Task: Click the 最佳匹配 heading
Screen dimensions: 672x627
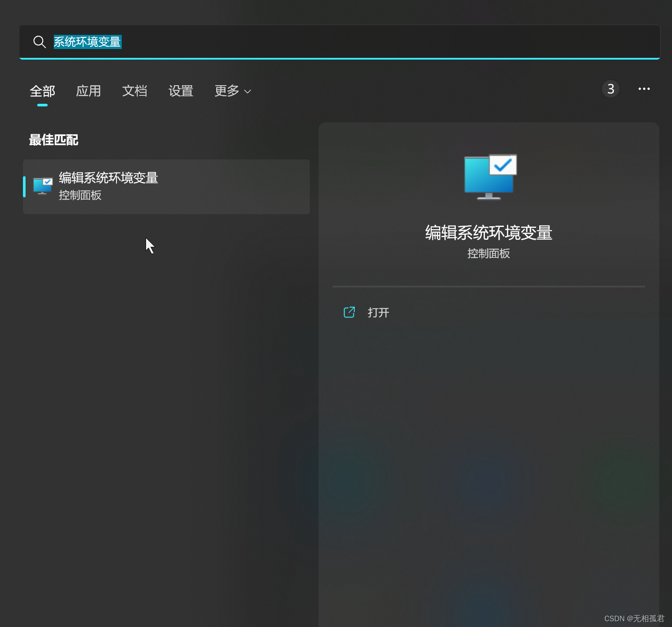Action: click(53, 140)
